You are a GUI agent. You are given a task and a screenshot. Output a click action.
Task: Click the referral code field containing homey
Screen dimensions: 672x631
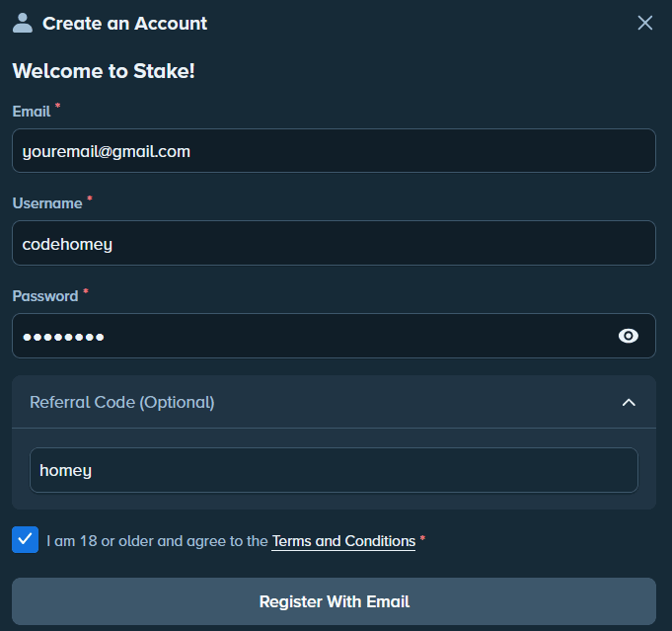coord(334,470)
